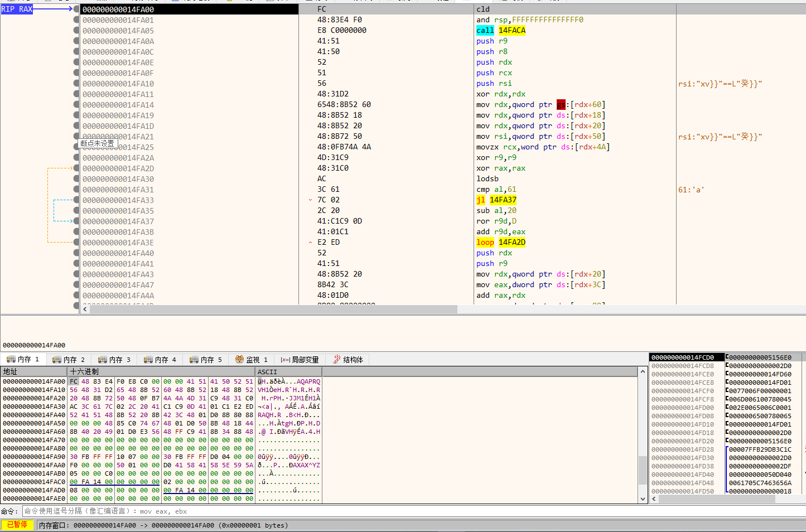Click disassembly horizontal scrollbar left arrow
Image resolution: width=806 pixels, height=532 pixels.
(x=85, y=309)
